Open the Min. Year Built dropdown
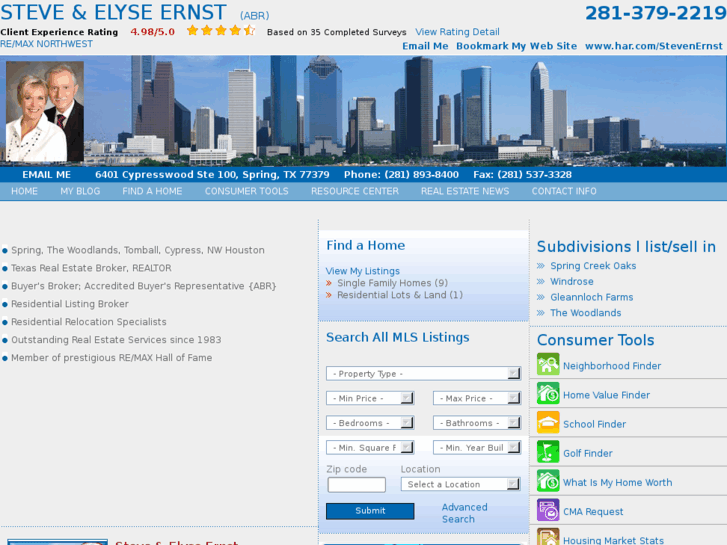This screenshot has height=545, width=727. [x=477, y=447]
